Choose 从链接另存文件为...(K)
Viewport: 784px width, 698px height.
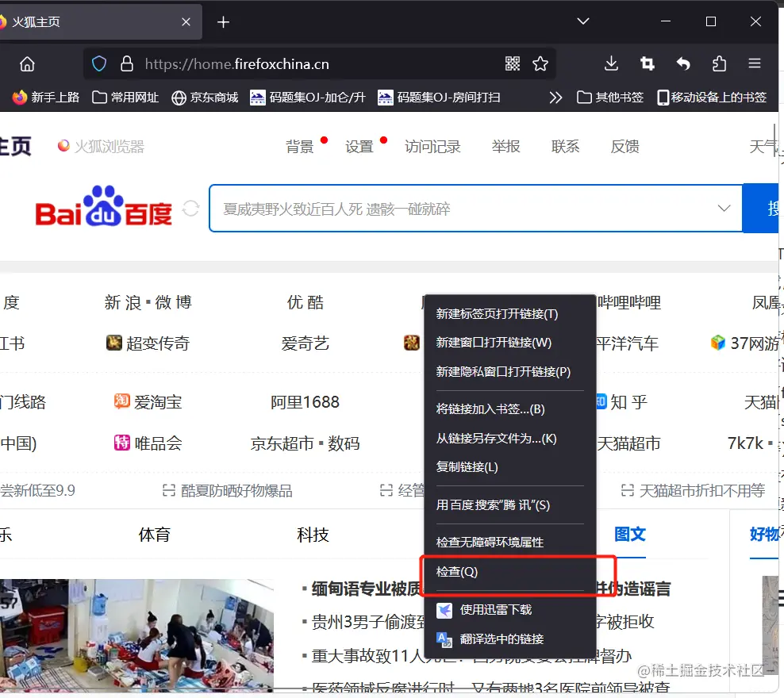pos(510,438)
